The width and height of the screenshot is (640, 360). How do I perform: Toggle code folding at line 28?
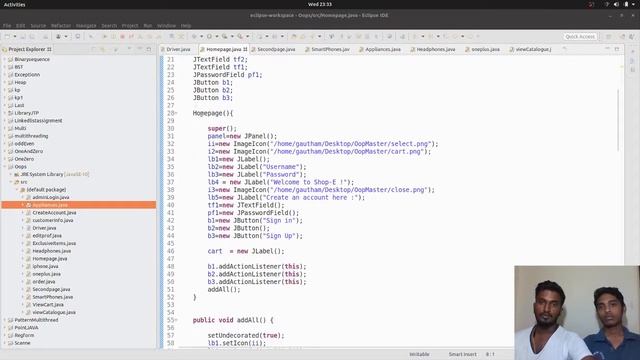(176, 113)
